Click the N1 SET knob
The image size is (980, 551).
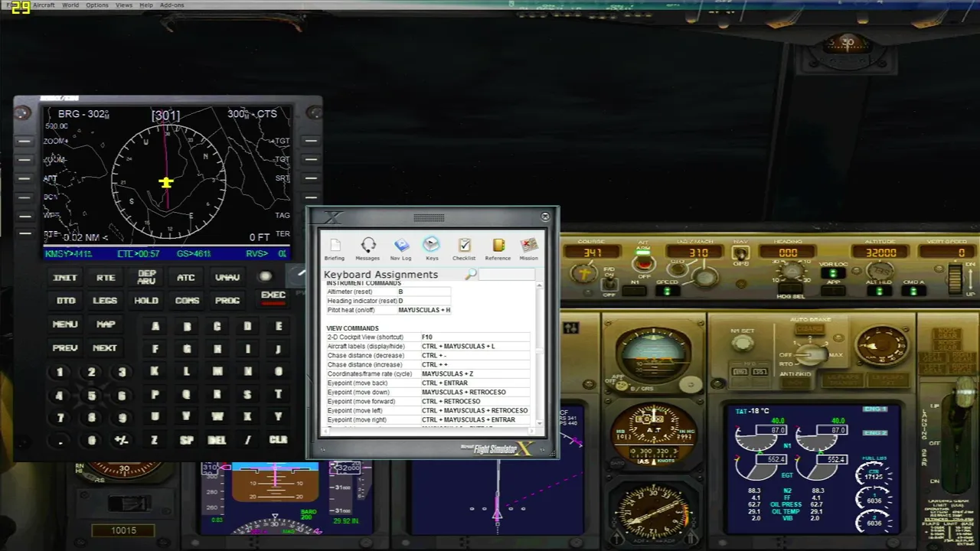pos(741,344)
